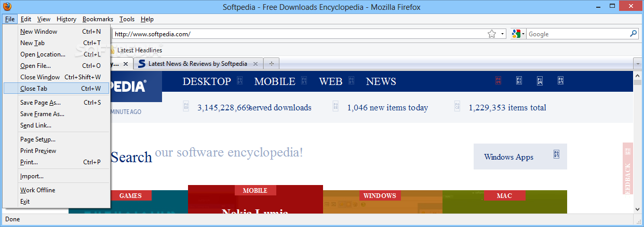Open the list all tabs dropdown

(638, 64)
